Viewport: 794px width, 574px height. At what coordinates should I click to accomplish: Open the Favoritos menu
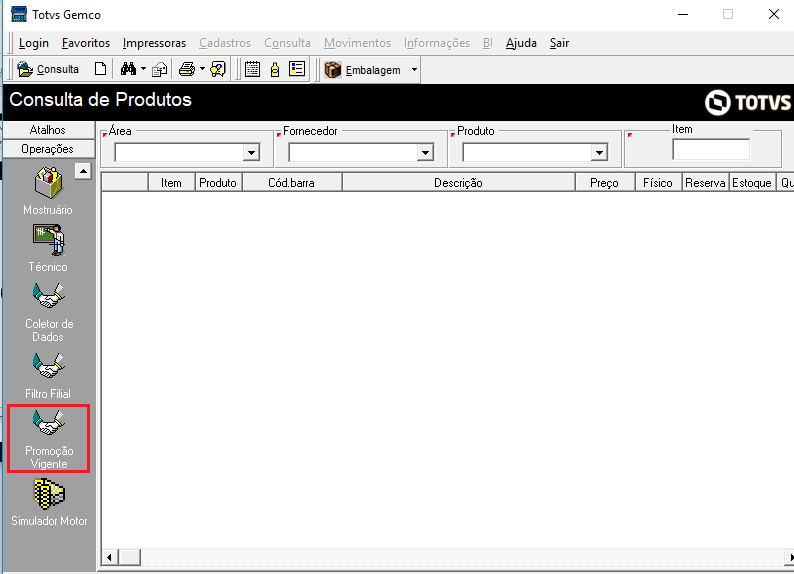[x=86, y=43]
